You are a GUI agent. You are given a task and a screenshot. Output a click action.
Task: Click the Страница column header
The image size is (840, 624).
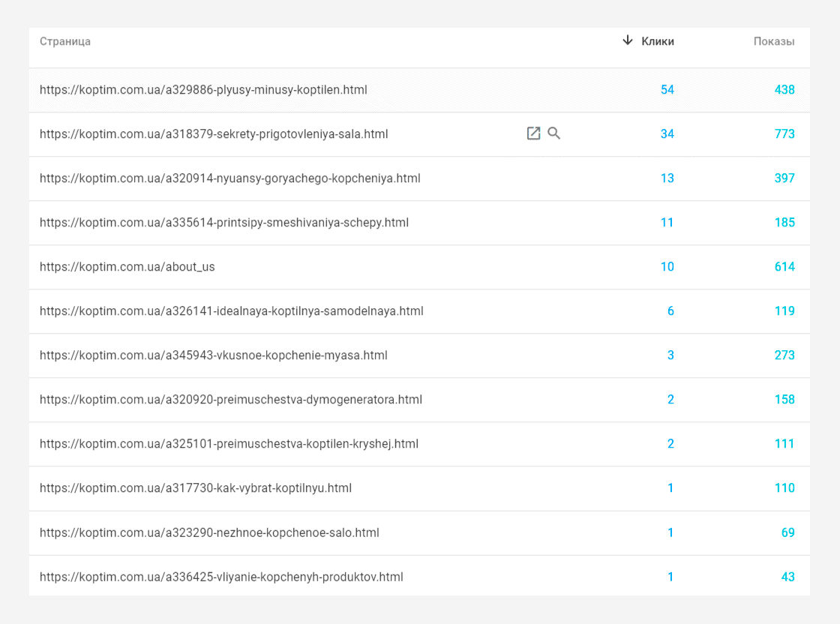(x=64, y=41)
